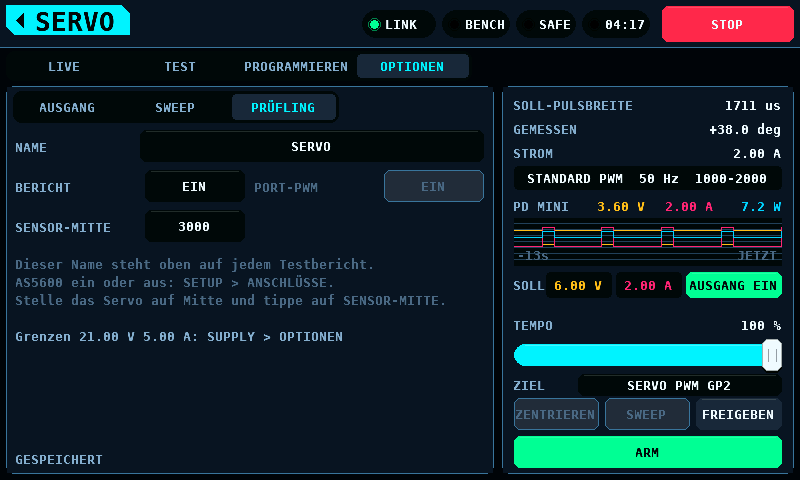Hit the red STOP button
Screen dimensions: 800x480
pyautogui.click(x=727, y=24)
